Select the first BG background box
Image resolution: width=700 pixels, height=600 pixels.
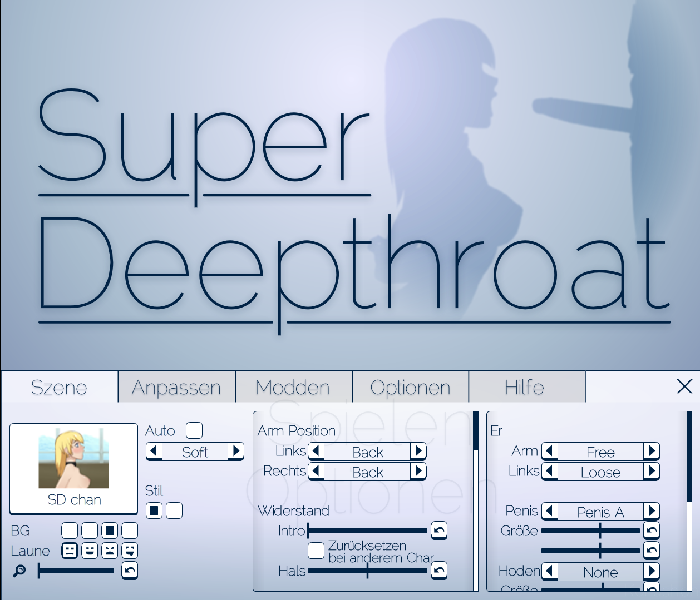[x=70, y=530]
